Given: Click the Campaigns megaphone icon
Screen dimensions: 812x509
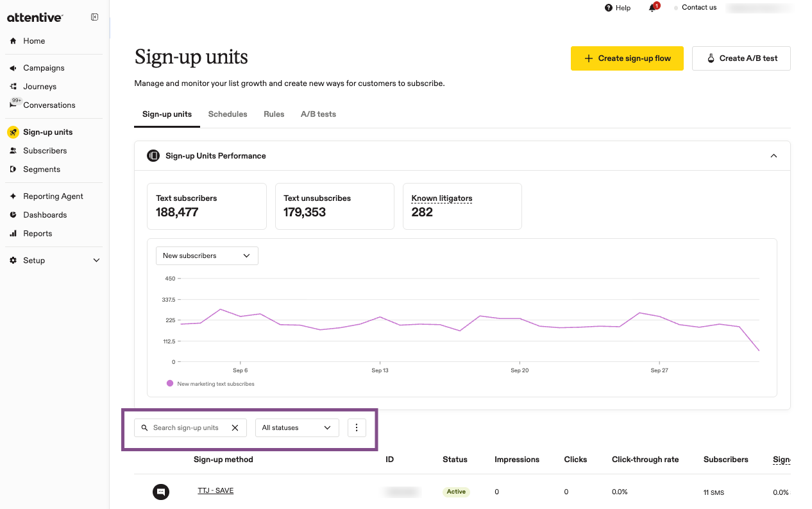Looking at the screenshot, I should [x=13, y=68].
